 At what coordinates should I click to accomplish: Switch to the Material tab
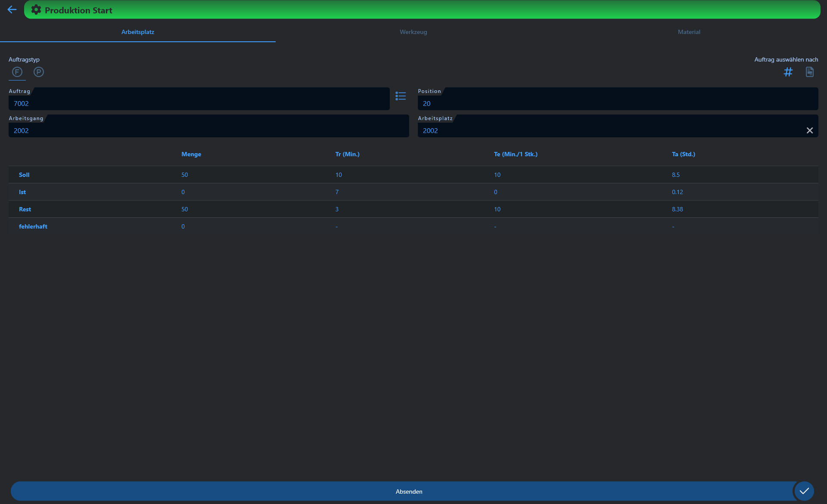tap(688, 32)
